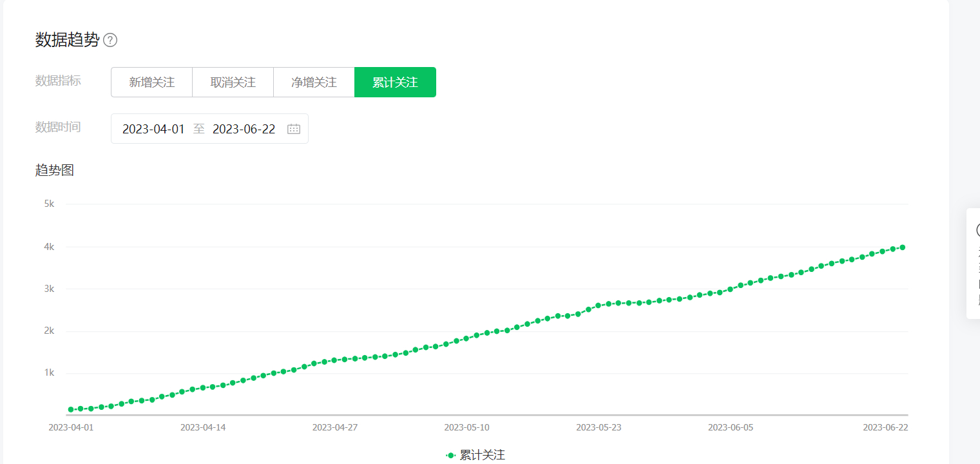
Task: Switch to the 新增关注 metric tab
Action: coord(151,82)
